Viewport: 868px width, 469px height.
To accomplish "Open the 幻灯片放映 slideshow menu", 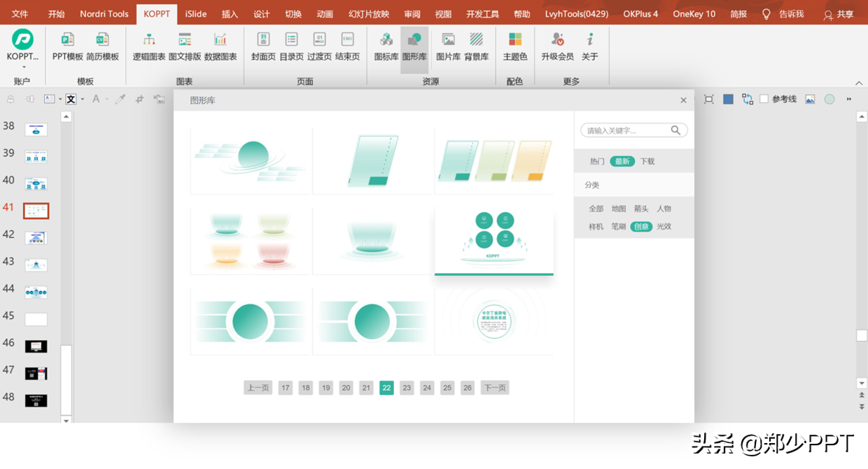I will click(x=368, y=13).
